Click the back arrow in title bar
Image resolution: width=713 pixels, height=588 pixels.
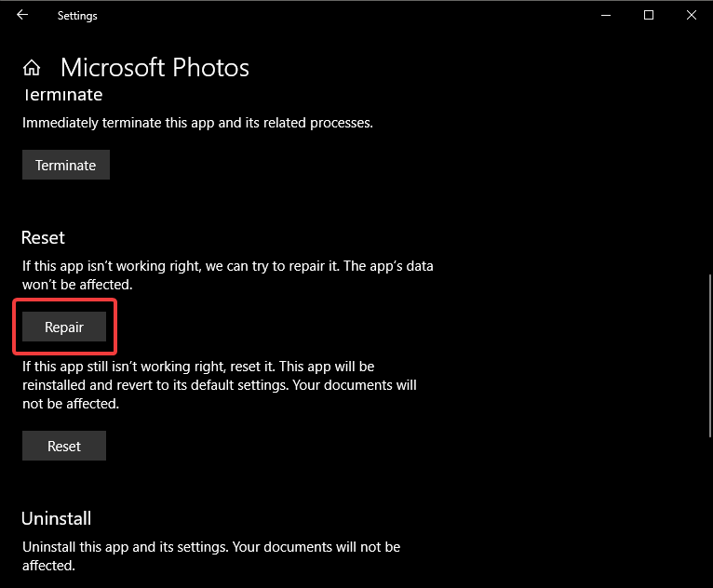coord(22,15)
